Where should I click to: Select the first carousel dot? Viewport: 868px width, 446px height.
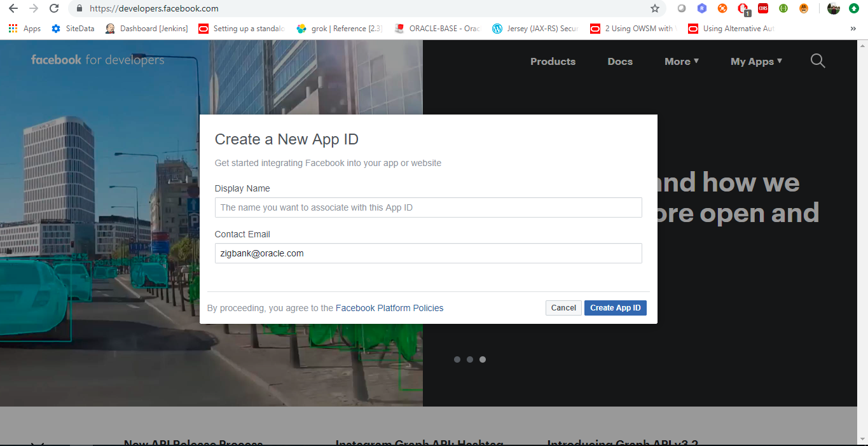point(457,359)
